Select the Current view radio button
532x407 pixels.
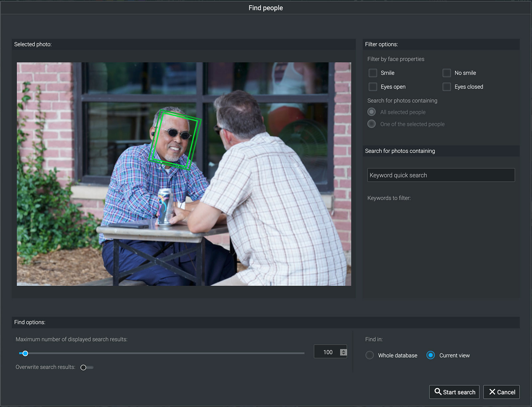click(431, 355)
